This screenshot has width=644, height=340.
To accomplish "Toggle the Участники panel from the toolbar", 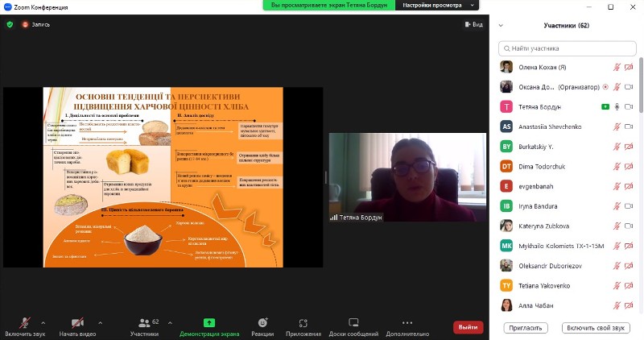I will click(x=145, y=327).
